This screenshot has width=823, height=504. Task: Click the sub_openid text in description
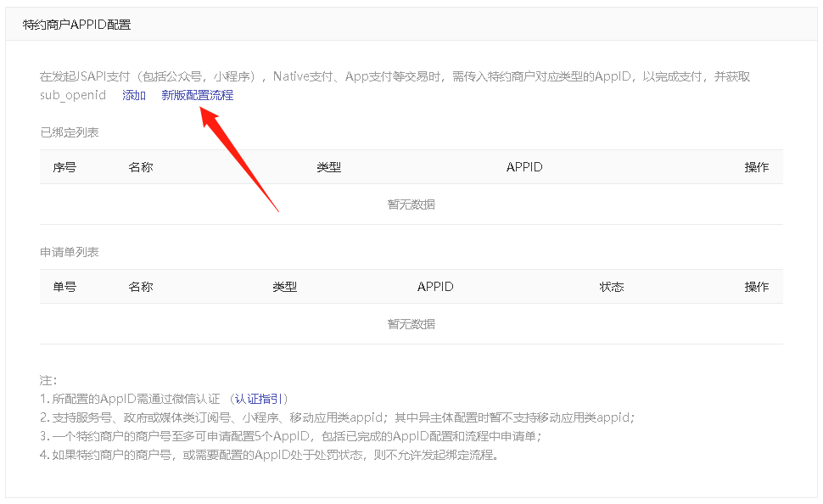point(73,95)
